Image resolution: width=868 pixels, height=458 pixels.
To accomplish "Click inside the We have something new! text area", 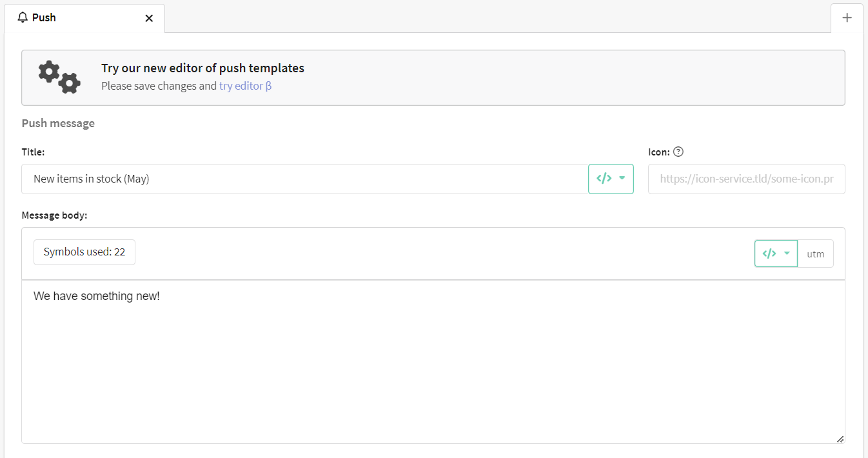I will 433,361.
